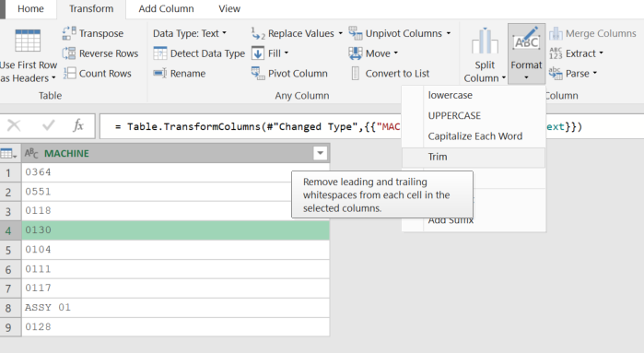This screenshot has width=644, height=353.
Task: Open the Split Column dropdown
Action: point(485,55)
